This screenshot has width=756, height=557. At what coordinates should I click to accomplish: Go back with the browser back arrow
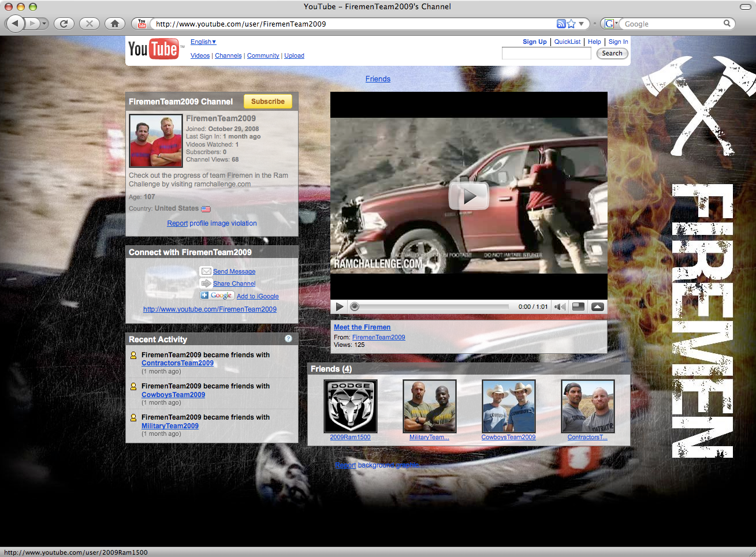point(15,24)
